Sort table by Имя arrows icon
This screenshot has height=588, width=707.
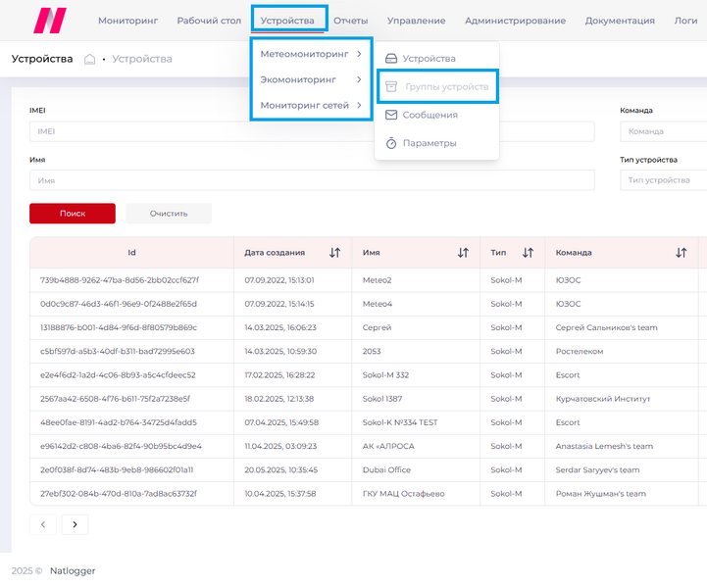(463, 253)
